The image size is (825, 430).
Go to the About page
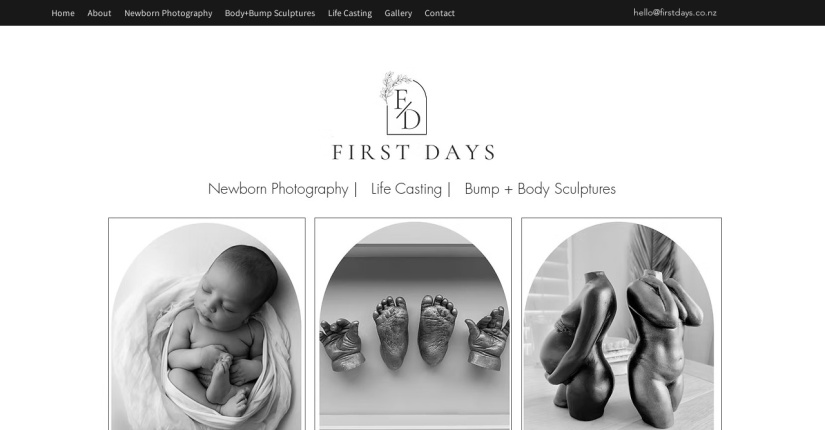click(x=99, y=13)
